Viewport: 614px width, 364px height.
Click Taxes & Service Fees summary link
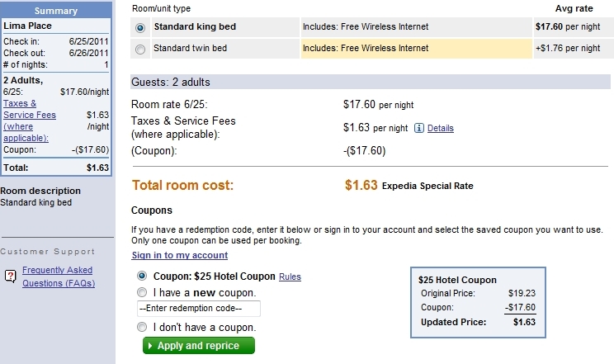[30, 121]
